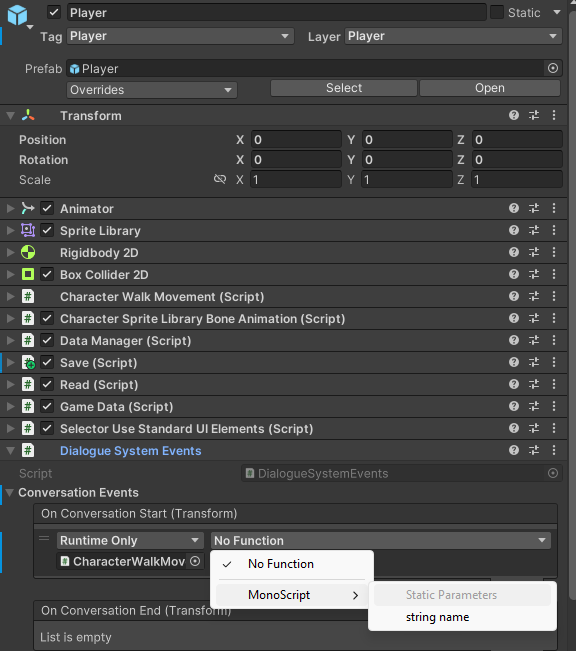Screen dimensions: 576x651
Task: Open Prefab object picker circle icon
Action: [x=553, y=68]
